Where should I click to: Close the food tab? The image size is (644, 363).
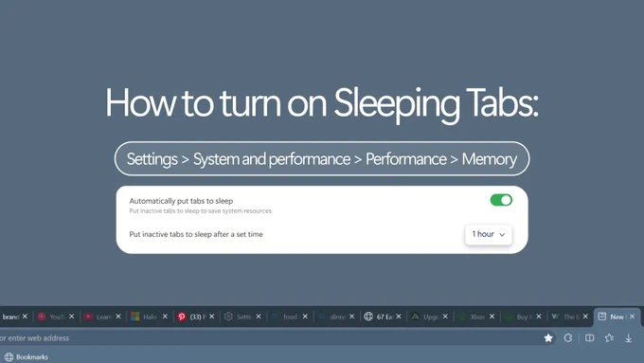(x=305, y=317)
